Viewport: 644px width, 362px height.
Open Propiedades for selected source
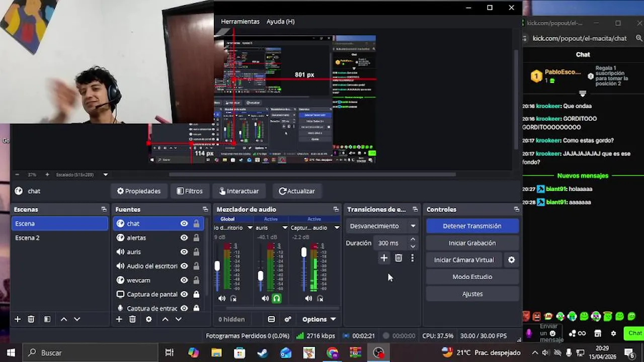tap(139, 191)
